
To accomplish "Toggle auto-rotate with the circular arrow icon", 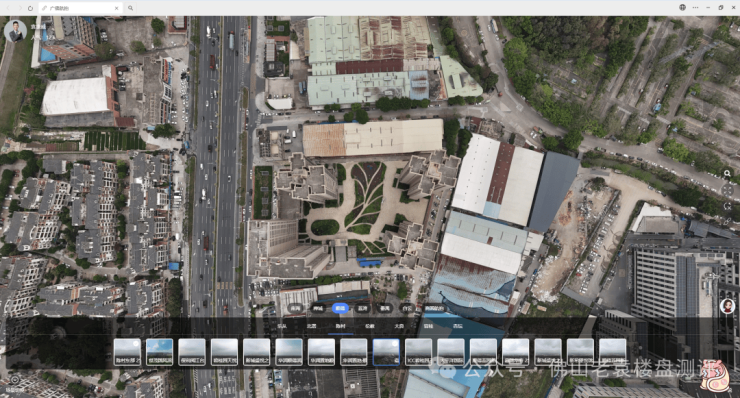I will (x=727, y=206).
